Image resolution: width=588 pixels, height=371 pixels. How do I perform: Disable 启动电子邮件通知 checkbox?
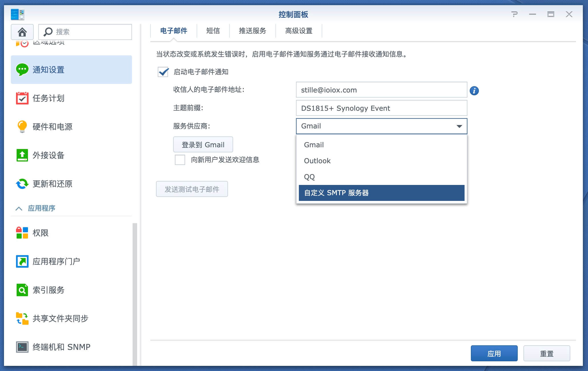point(163,73)
